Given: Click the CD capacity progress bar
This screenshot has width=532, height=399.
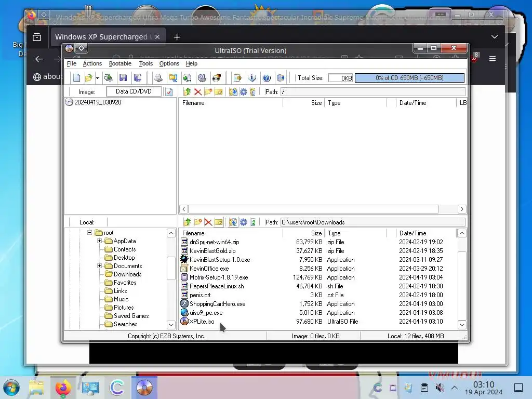Looking at the screenshot, I should 409,78.
